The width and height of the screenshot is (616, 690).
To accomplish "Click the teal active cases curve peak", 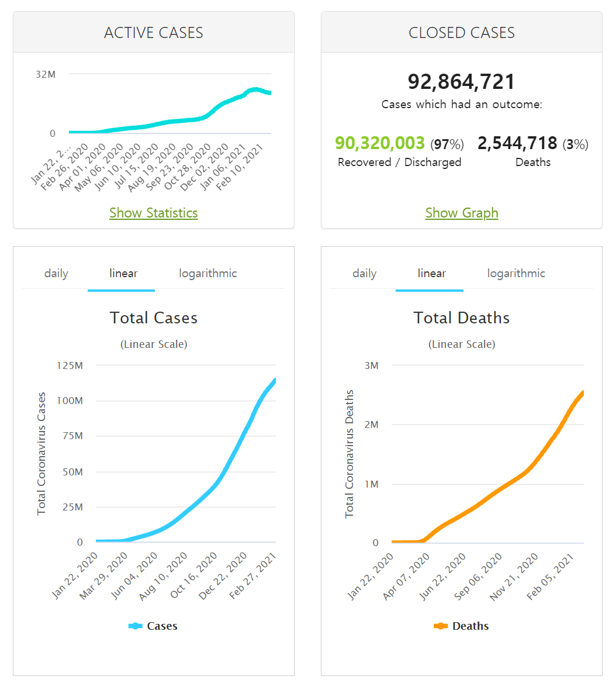I will click(x=254, y=89).
